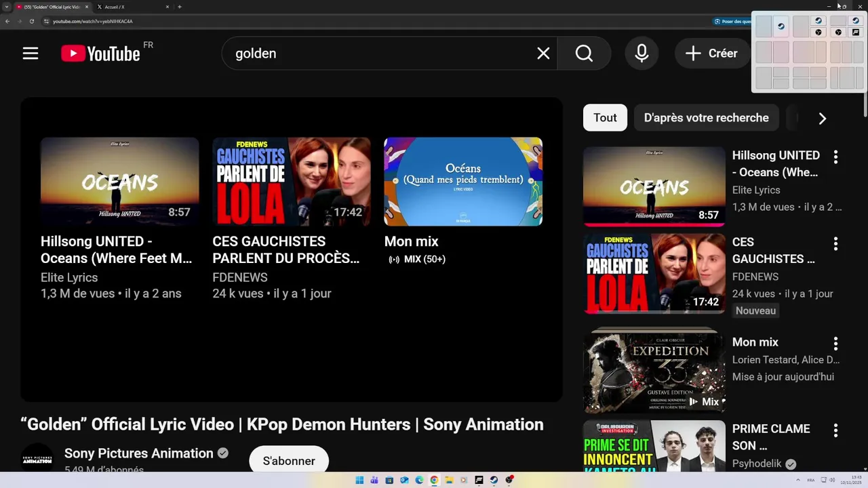Play endscreen GAUCHISTES PARLENT DE LOLA thumbnail
Image resolution: width=868 pixels, height=488 pixels.
292,182
